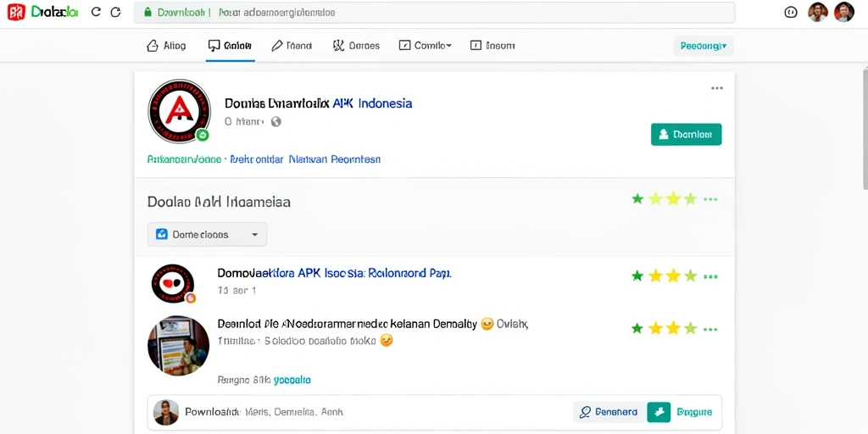
Task: Open the first user avatar at top right
Action: coord(818,12)
